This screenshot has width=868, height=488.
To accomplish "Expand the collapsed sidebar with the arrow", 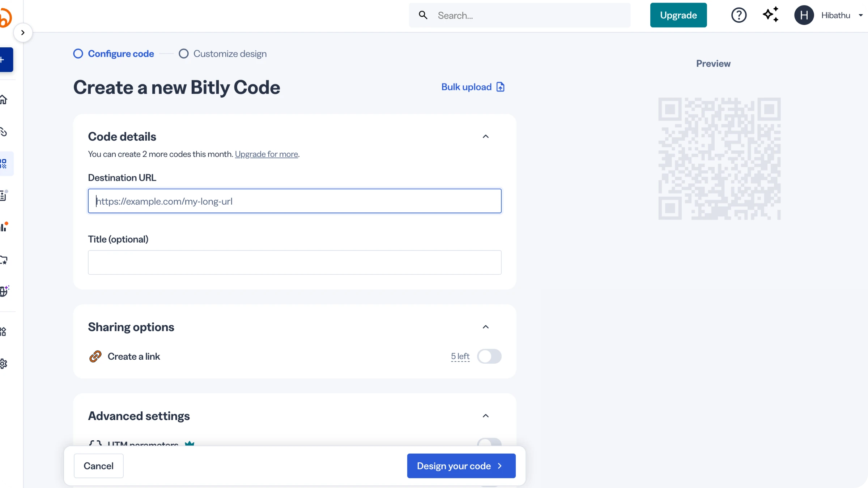I will coord(23,33).
